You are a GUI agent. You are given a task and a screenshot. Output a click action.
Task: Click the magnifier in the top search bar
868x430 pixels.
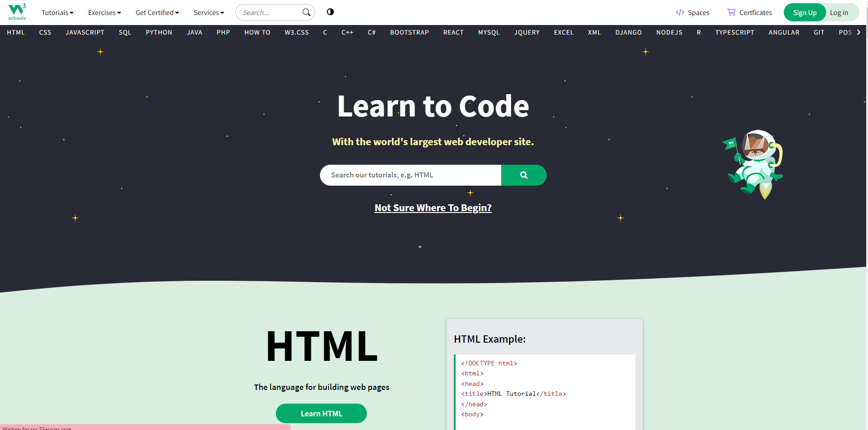coord(306,12)
